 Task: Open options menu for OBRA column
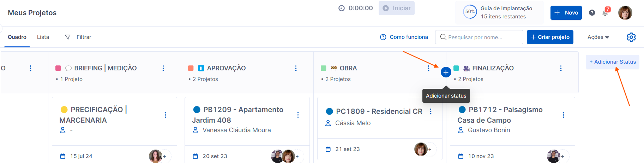[x=428, y=68]
